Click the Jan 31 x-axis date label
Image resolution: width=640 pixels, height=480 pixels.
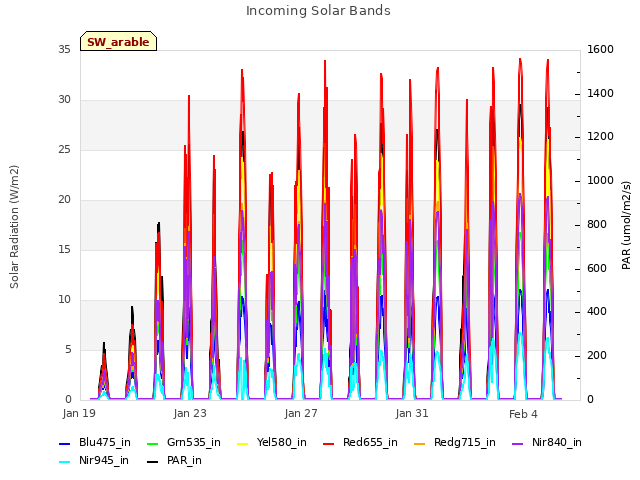pyautogui.click(x=412, y=413)
